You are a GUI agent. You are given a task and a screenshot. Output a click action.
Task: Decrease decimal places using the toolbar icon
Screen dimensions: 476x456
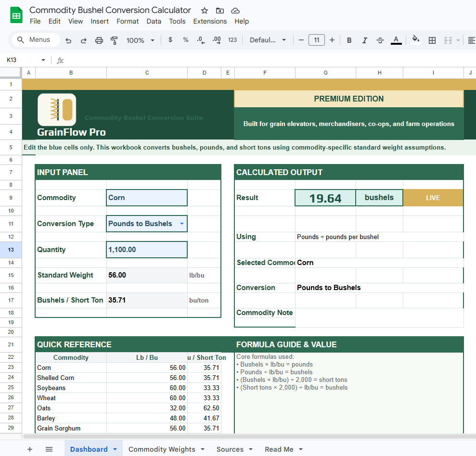click(201, 40)
